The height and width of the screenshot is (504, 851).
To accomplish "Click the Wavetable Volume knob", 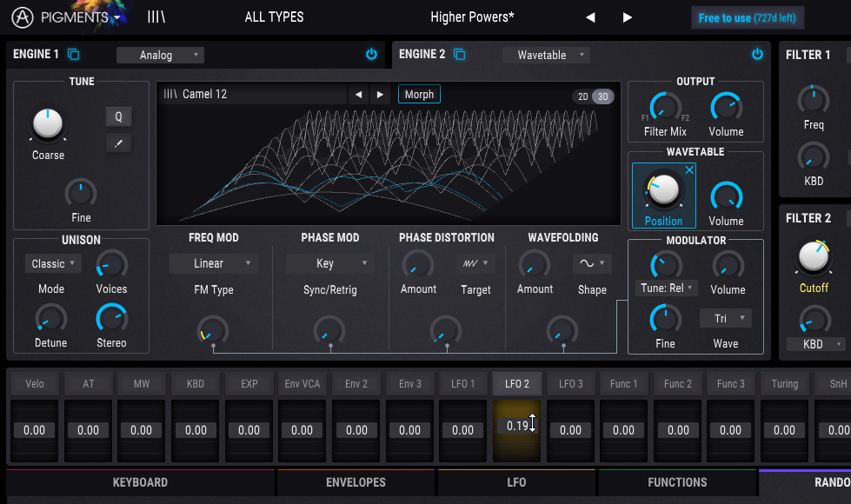I will [x=726, y=196].
